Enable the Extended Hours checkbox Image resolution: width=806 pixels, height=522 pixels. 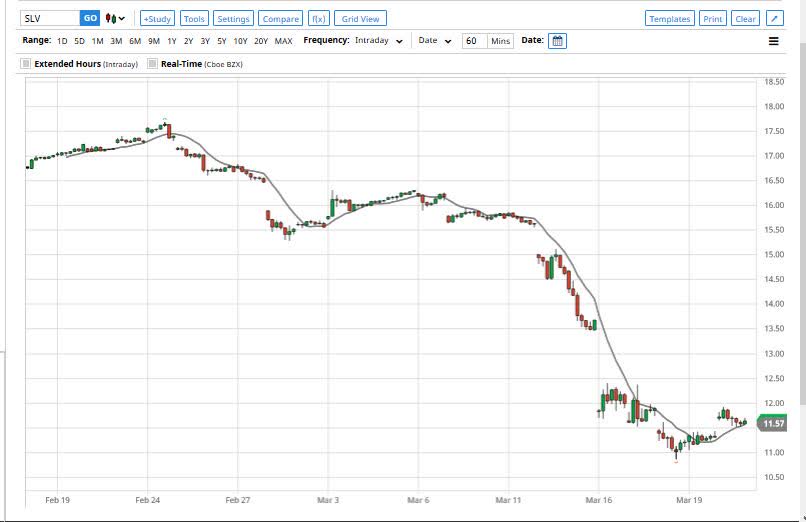coord(25,64)
